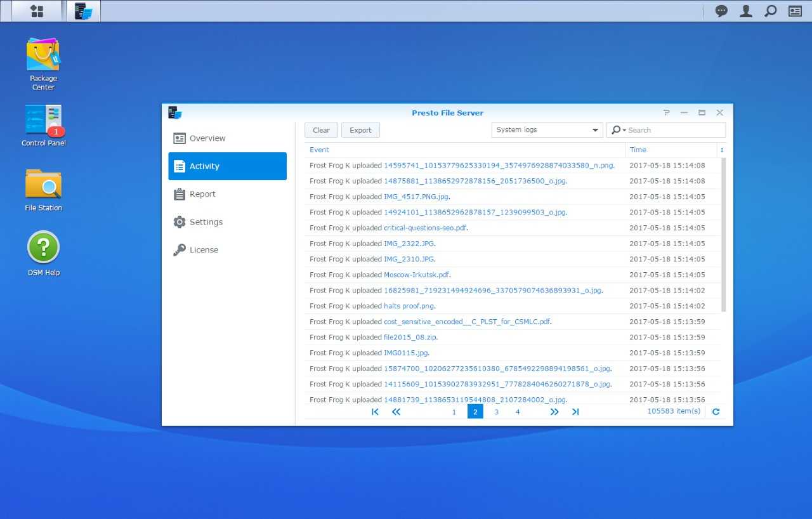This screenshot has width=812, height=519.
Task: Open the link starting with 14595741
Action: 499,166
